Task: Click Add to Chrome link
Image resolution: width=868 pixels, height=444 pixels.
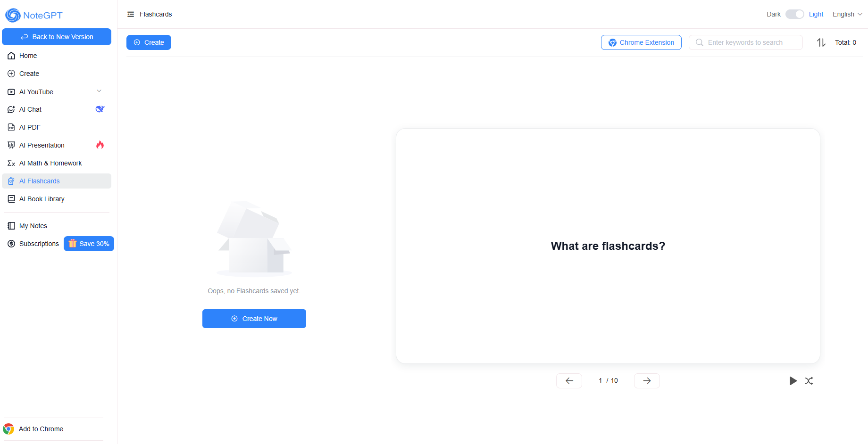Action: tap(41, 429)
